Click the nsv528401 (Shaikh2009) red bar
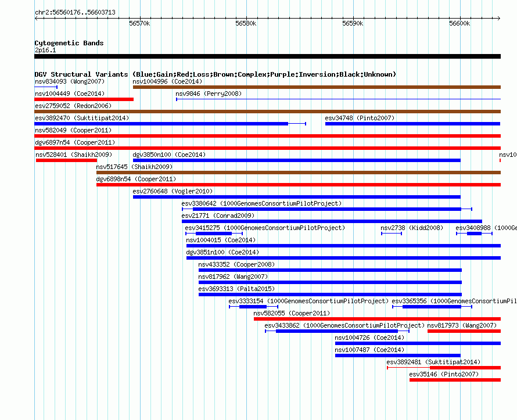 pos(66,160)
